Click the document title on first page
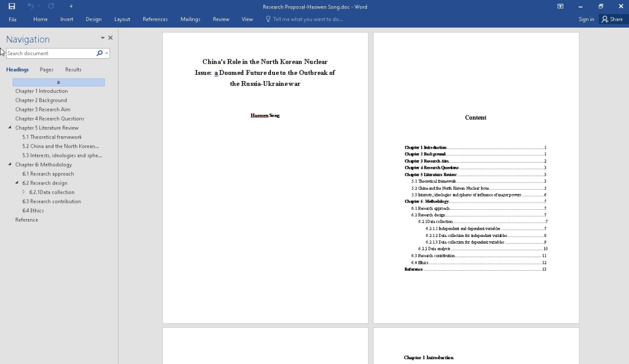629x364 pixels. [x=265, y=72]
